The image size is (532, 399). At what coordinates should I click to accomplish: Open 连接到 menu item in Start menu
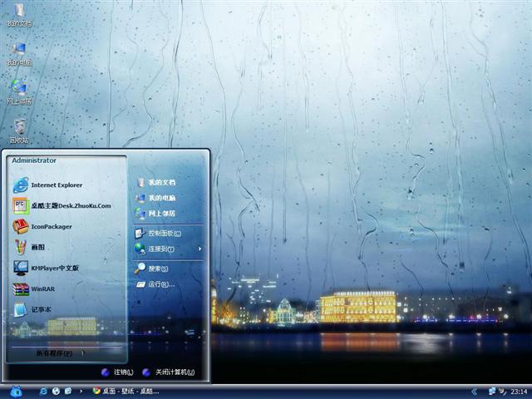tap(155, 249)
